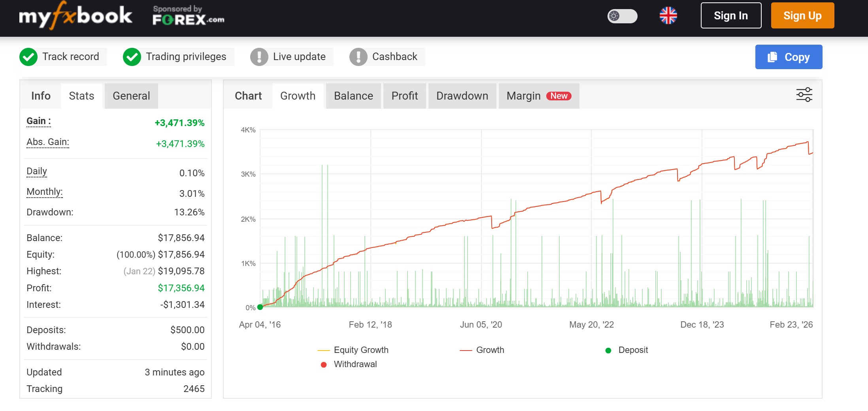The image size is (868, 411).
Task: Switch to the Balance tab
Action: 353,96
